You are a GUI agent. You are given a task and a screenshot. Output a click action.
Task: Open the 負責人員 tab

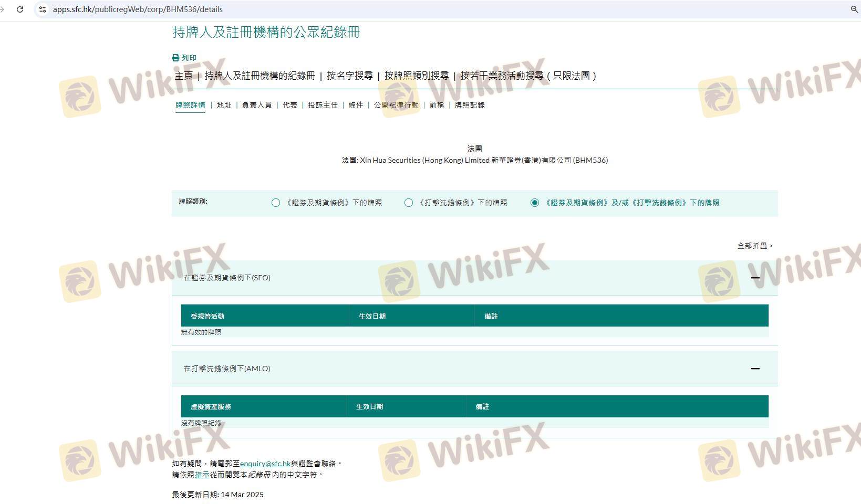[x=257, y=105]
